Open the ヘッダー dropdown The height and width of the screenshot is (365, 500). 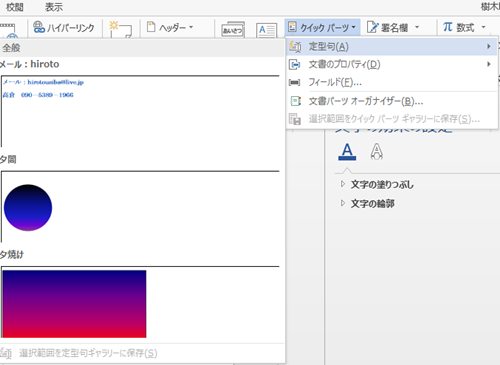click(170, 27)
